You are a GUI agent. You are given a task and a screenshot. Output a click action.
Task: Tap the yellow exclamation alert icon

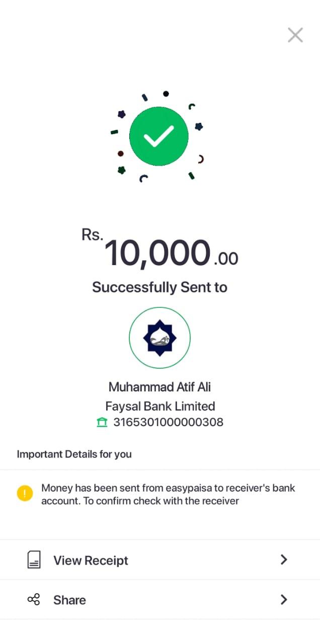25,494
